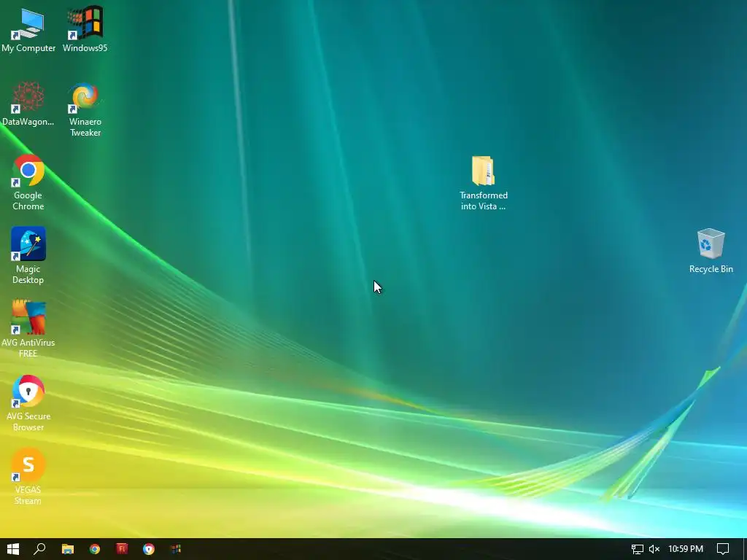Click the muted volume tray icon
This screenshot has height=560, width=747.
pyautogui.click(x=654, y=549)
